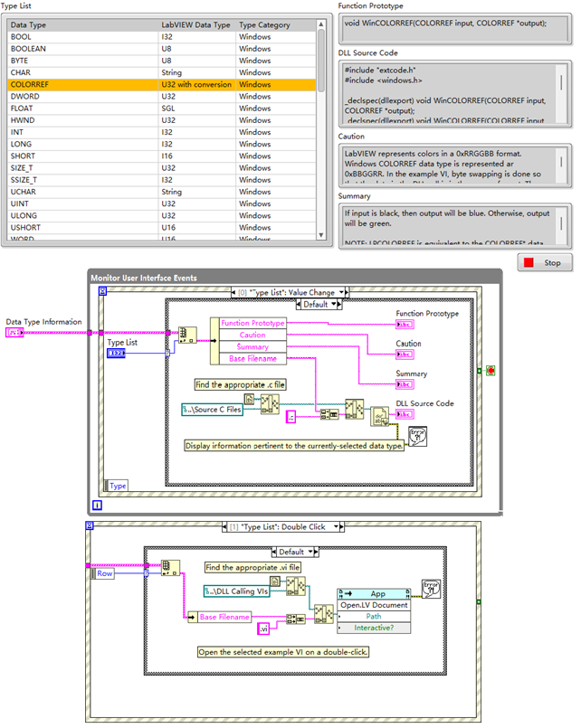Go to previous event case of Double Click structure

(225, 527)
